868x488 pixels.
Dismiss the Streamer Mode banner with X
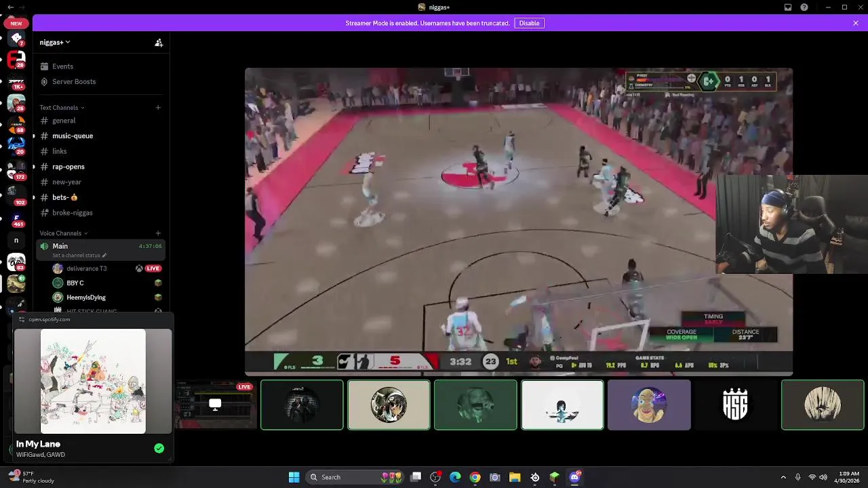856,23
